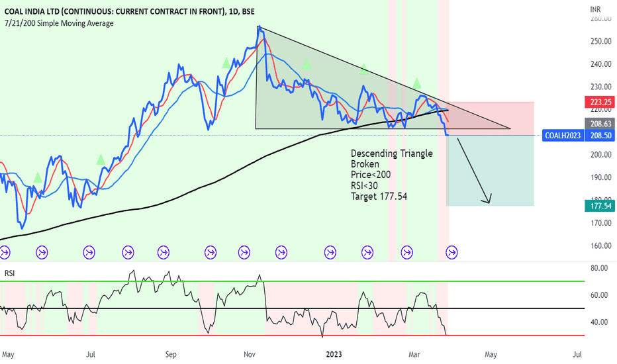Viewport: 617px width, 364px height.
Task: Select the COALH2023 contract label
Action: [563, 136]
